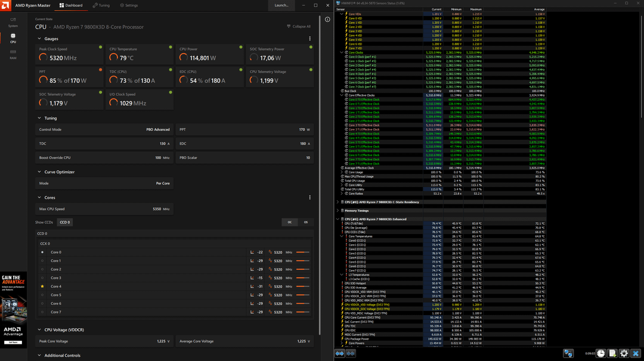Image resolution: width=644 pixels, height=361 pixels.
Task: Switch to the Tuning tab
Action: (x=101, y=5)
